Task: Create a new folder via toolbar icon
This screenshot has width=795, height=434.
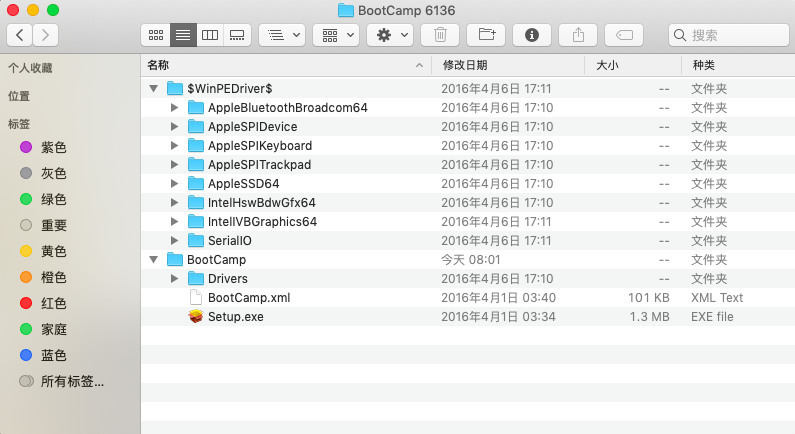Action: [486, 35]
